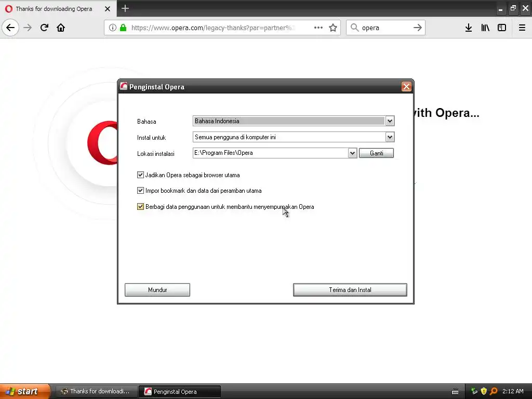This screenshot has height=399, width=532.
Task: Close the Thanks for downloading Opera tab
Action: (108, 9)
